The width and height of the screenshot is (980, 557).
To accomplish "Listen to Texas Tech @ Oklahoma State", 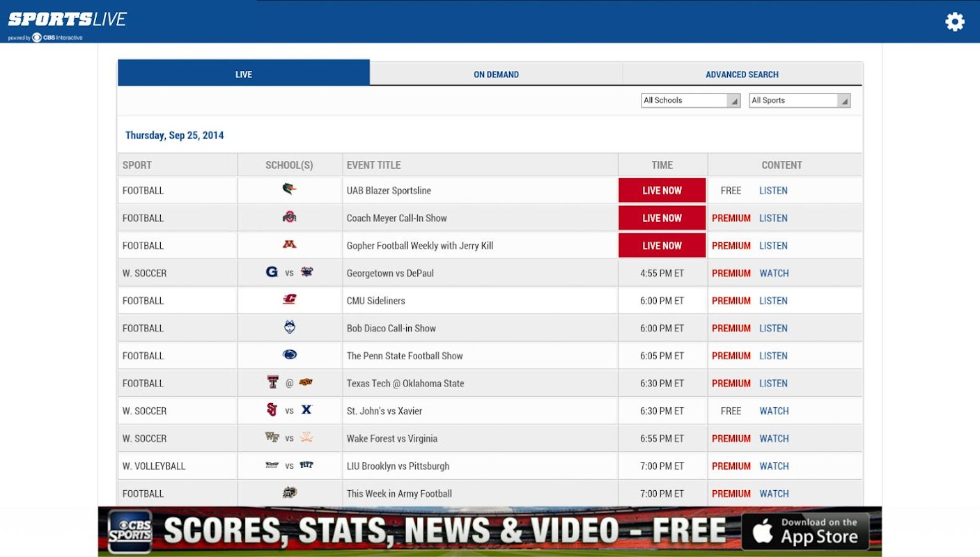I will [773, 383].
